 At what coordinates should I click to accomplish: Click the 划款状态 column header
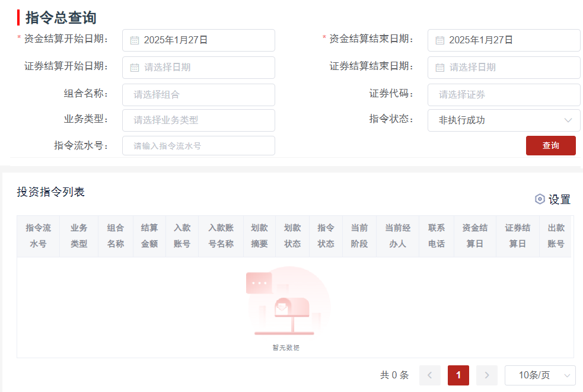point(292,236)
